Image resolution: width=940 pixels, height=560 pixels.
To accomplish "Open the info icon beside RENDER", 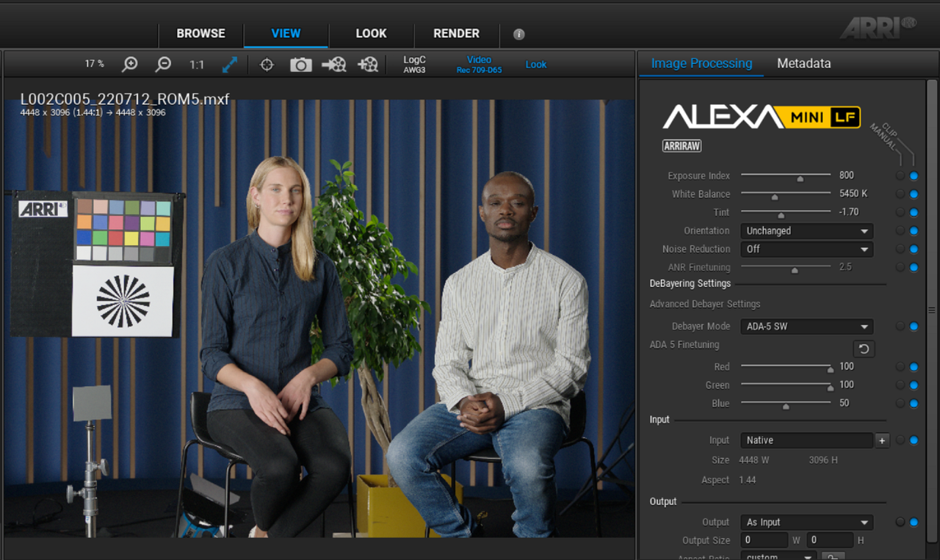I will [518, 34].
